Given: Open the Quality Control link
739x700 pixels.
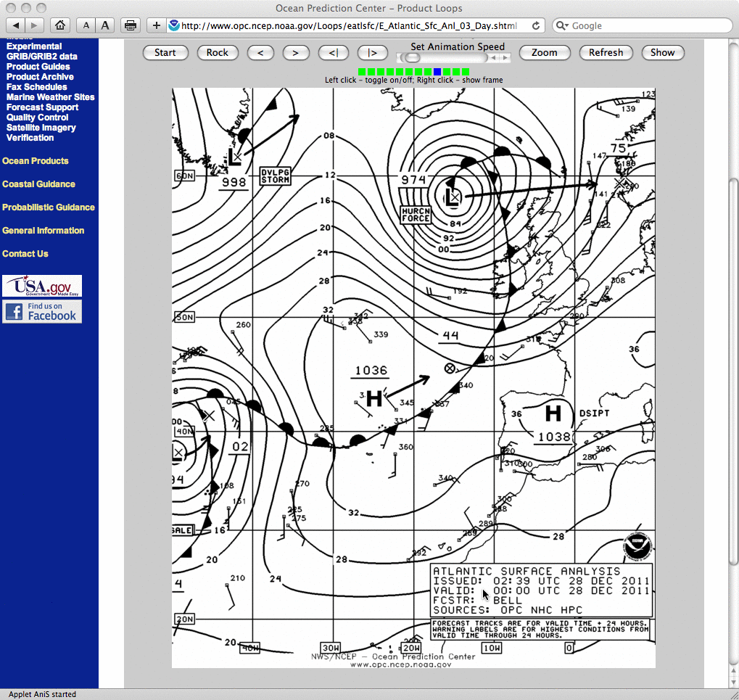Looking at the screenshot, I should tap(37, 118).
